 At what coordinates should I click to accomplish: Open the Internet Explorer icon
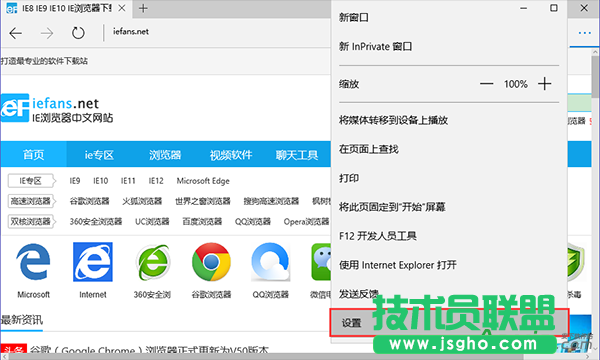(93, 262)
